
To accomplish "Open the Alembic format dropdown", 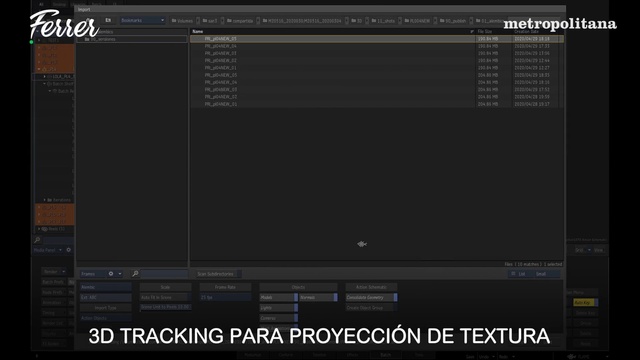I will pos(106,287).
